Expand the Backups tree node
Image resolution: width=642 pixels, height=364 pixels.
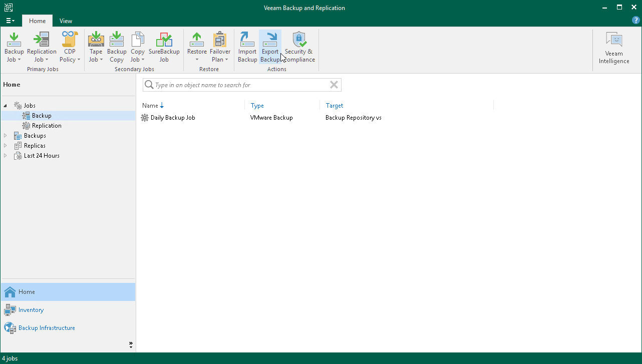[6, 136]
